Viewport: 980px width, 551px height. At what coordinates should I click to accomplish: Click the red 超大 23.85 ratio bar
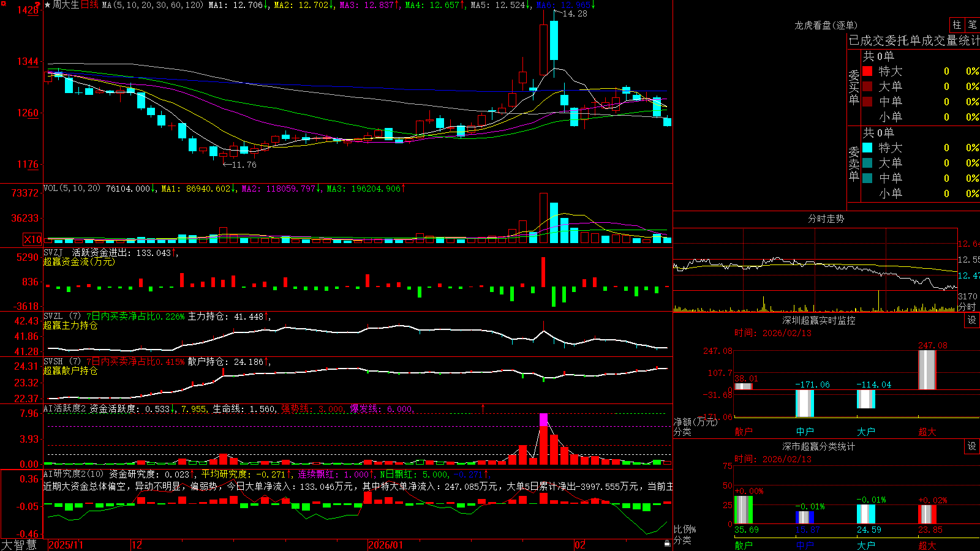(x=927, y=514)
